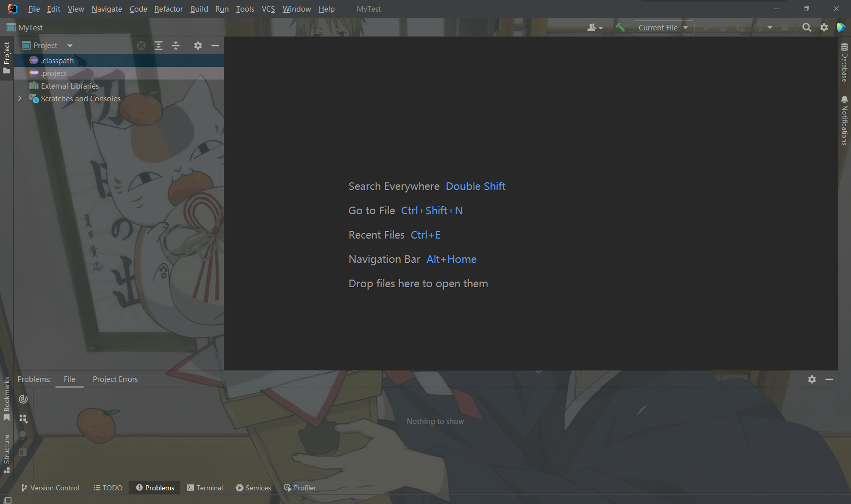
Task: Click the JetBrains Toolbox icon in toolbar
Action: (x=841, y=27)
